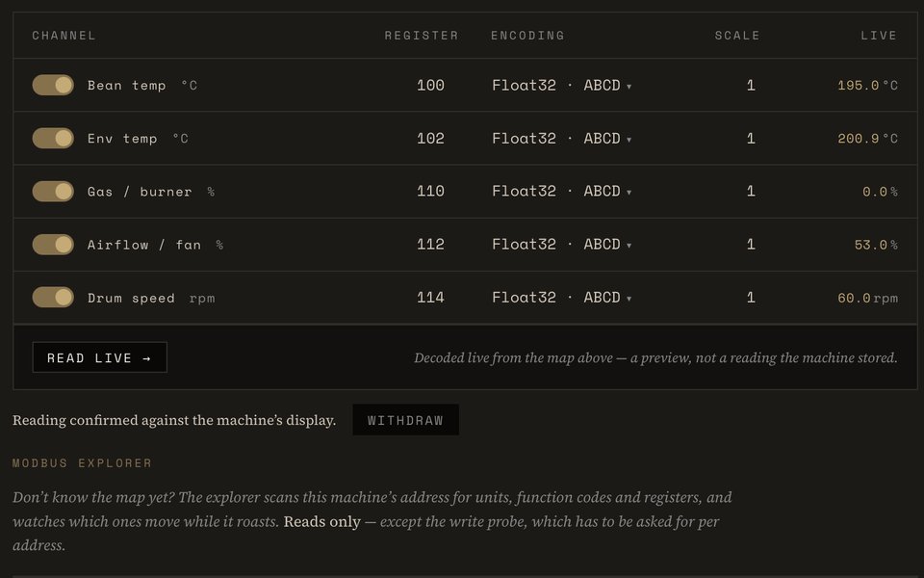Open the Env temp encoding dropdown
This screenshot has height=578, width=924.
[x=561, y=139]
